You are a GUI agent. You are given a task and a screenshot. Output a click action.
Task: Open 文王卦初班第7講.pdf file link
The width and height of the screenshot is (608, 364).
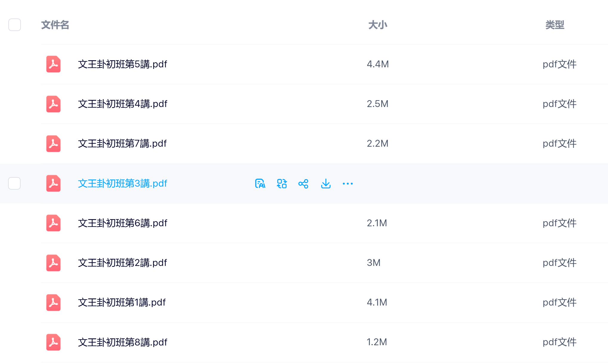coord(122,143)
